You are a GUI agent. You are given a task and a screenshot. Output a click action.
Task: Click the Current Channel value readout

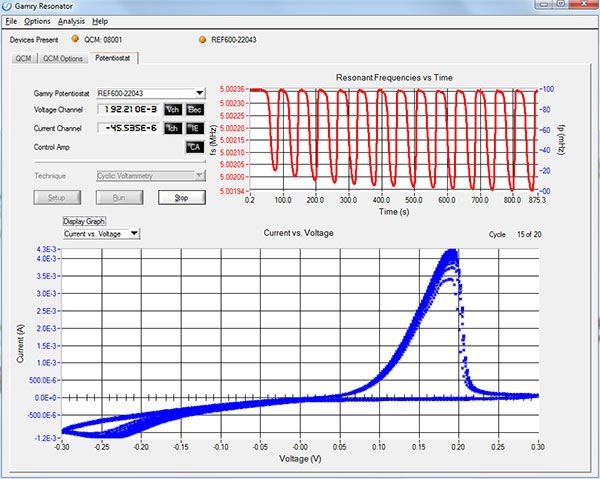coord(130,128)
